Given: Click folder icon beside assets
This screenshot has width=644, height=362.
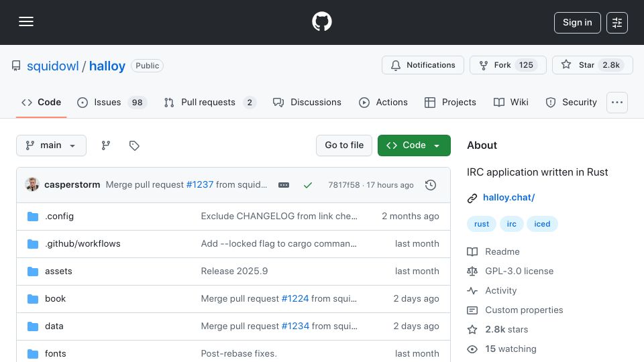Looking at the screenshot, I should click(33, 271).
